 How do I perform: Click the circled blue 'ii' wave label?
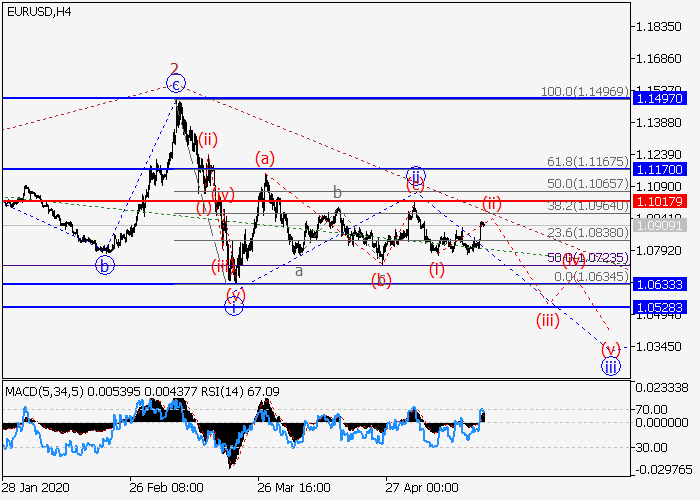[415, 174]
